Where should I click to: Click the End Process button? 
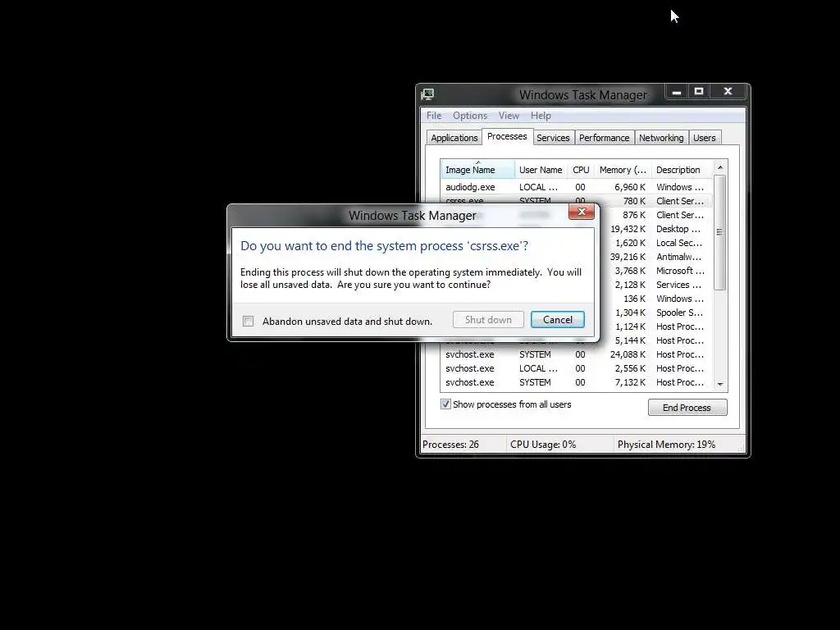pos(687,408)
